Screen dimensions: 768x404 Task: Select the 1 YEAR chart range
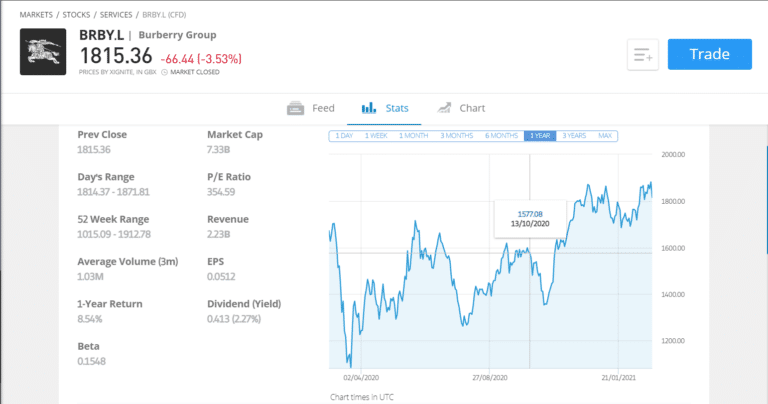coord(540,136)
